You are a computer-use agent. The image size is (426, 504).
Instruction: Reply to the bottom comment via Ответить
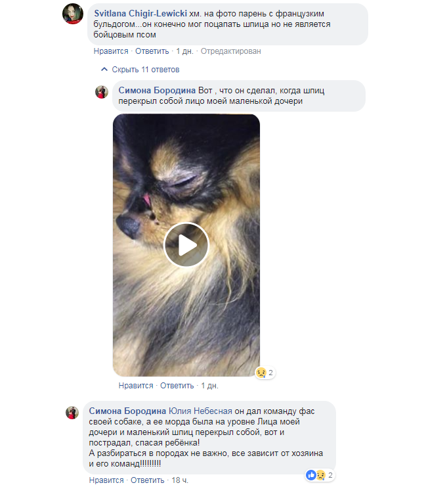point(147,480)
